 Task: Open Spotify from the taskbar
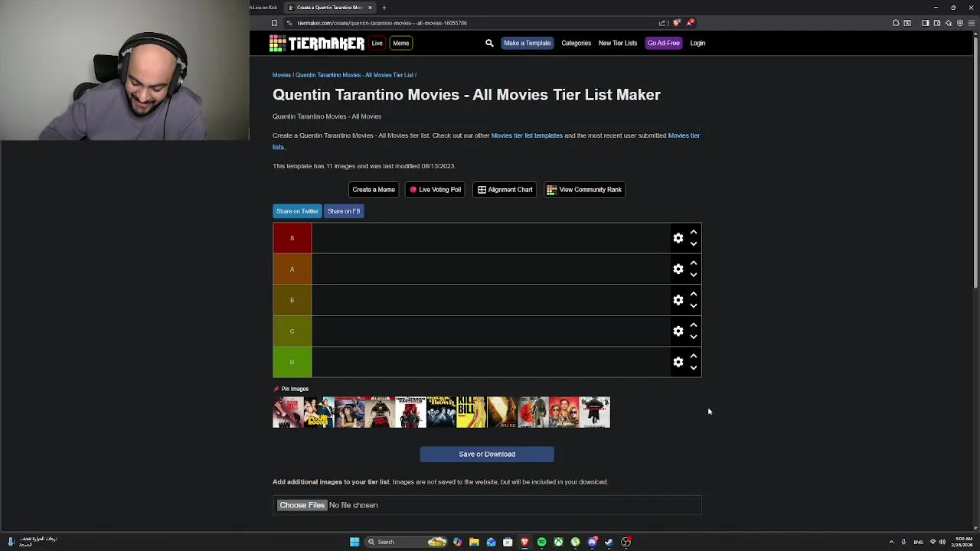click(x=541, y=542)
